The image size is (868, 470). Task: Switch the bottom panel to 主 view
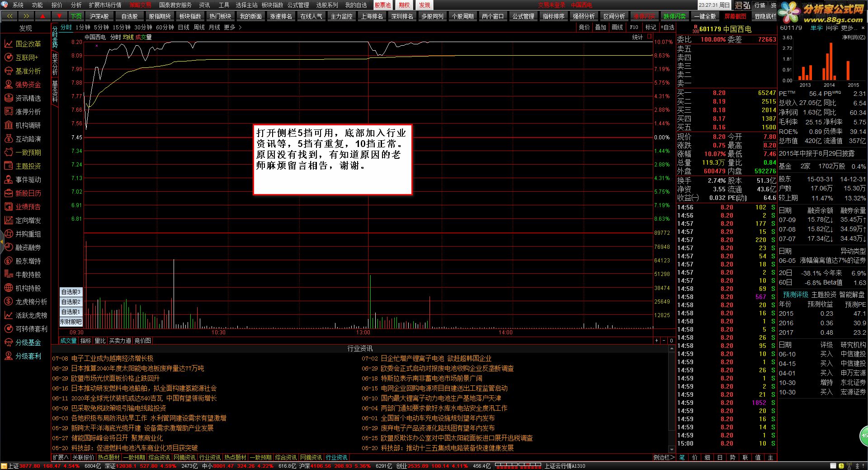pos(771,457)
